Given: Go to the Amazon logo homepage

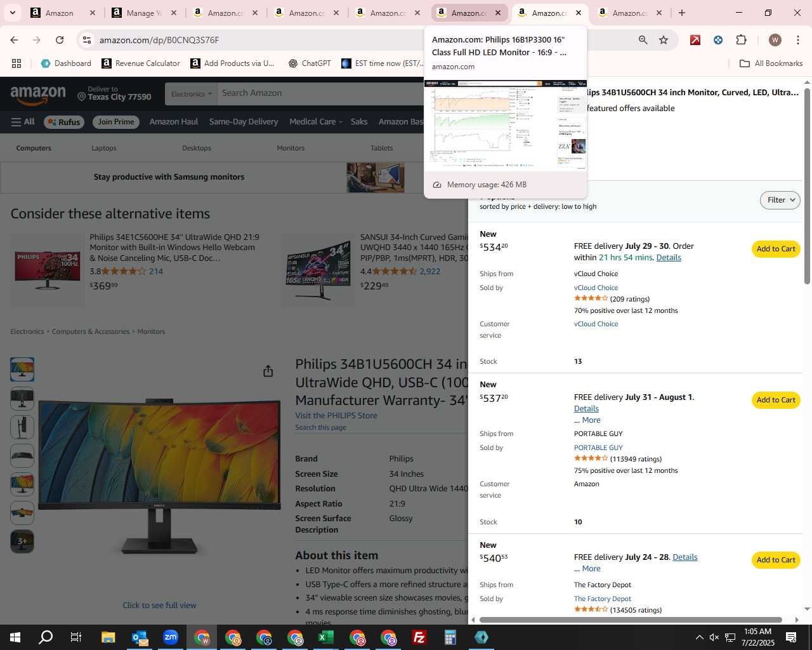Looking at the screenshot, I should pos(38,95).
